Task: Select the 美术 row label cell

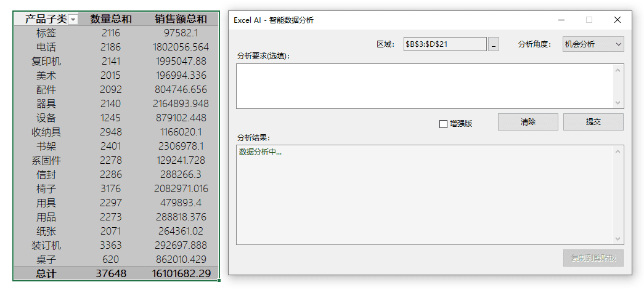Action: coord(46,75)
